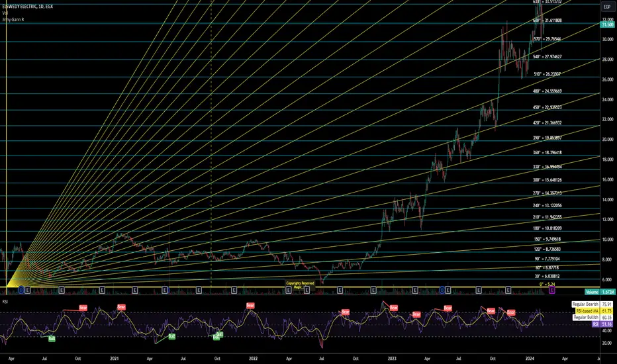Click the 120° = 8.736583 Gann level

[547, 249]
